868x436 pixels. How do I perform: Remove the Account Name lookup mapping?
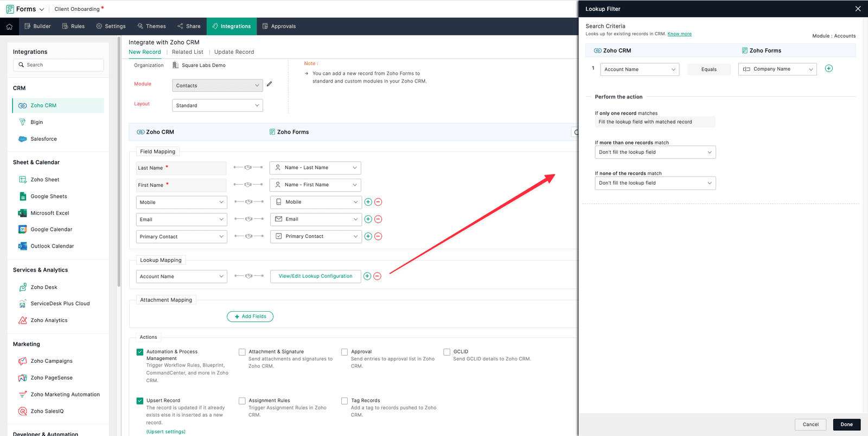(x=377, y=276)
